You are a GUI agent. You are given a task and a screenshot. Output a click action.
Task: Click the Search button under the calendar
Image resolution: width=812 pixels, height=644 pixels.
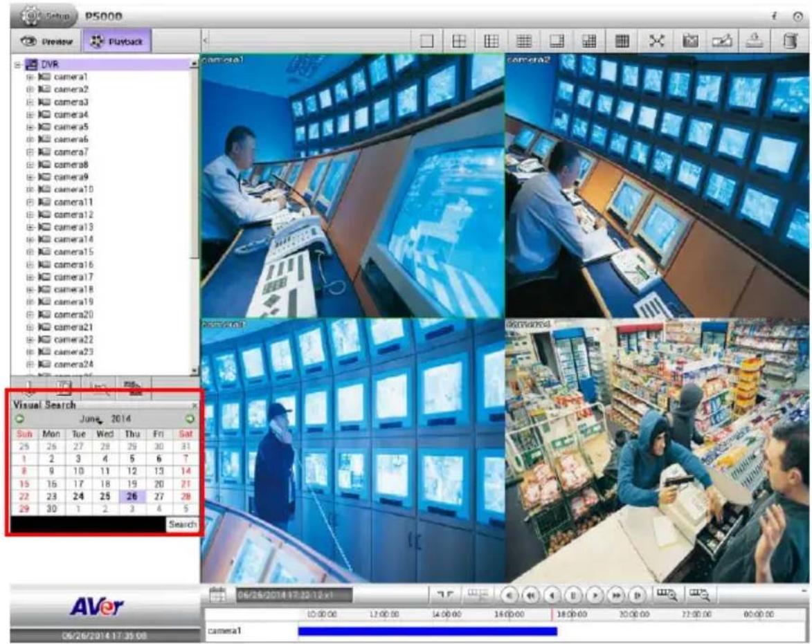pyautogui.click(x=182, y=524)
